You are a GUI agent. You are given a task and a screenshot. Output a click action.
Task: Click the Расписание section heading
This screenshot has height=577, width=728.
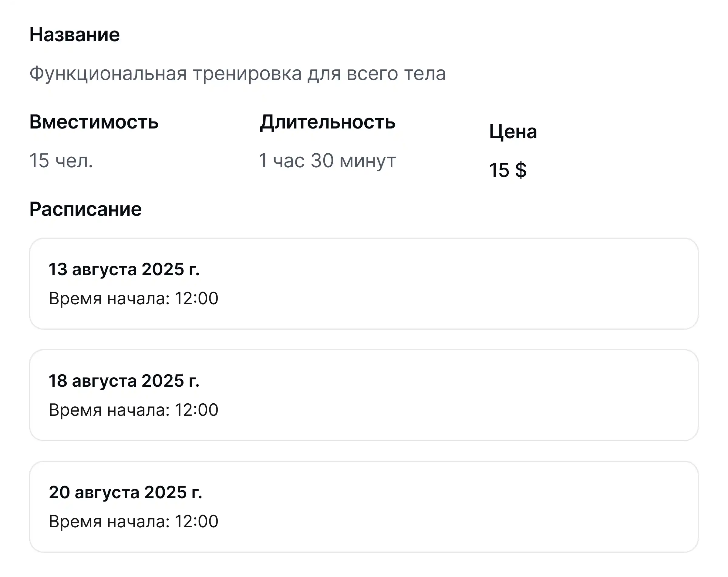[x=86, y=209]
